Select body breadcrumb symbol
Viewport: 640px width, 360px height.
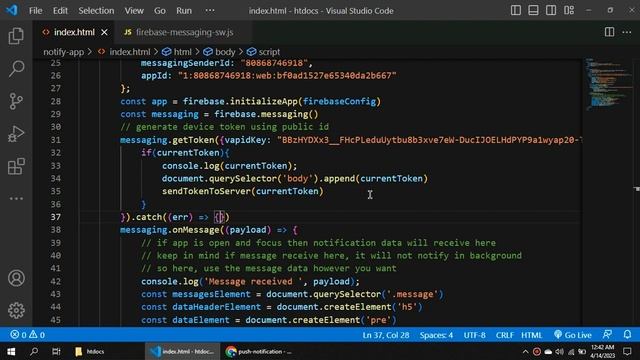pos(225,52)
